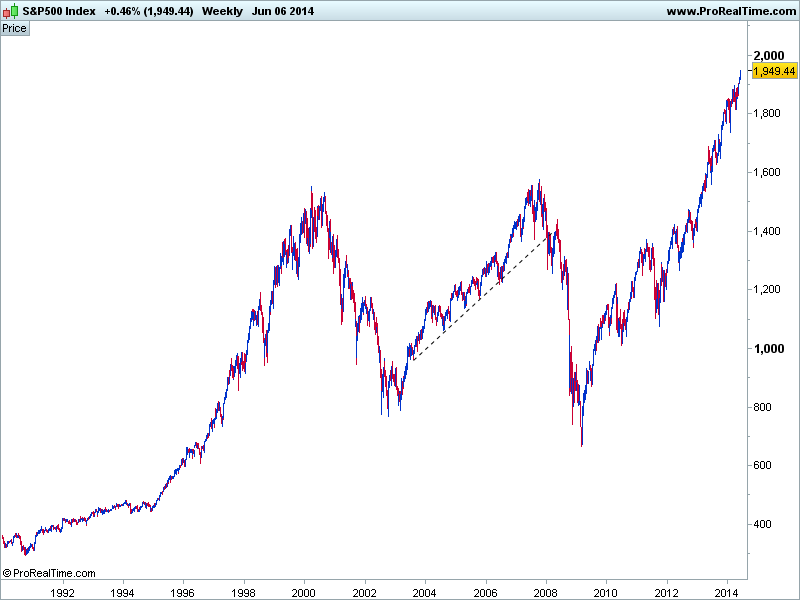
Task: Click the yellow 1,949.44 price tag
Action: 774,71
